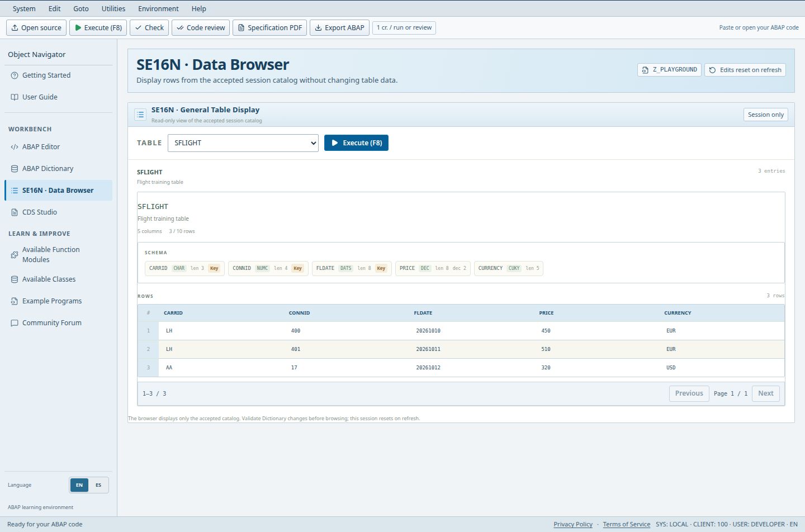805x532 pixels.
Task: Click the Next page button
Action: click(766, 393)
